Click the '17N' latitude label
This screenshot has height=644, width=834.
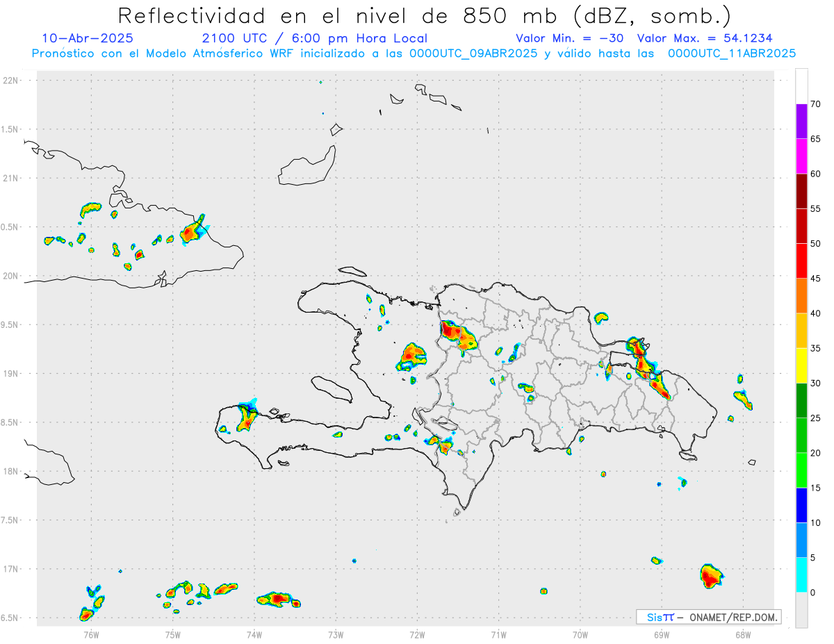11,569
